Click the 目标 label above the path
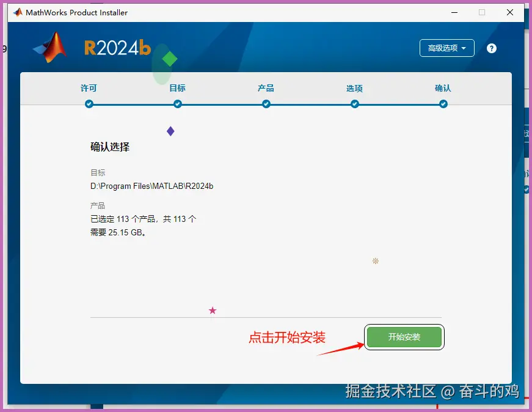The image size is (532, 412). point(98,173)
